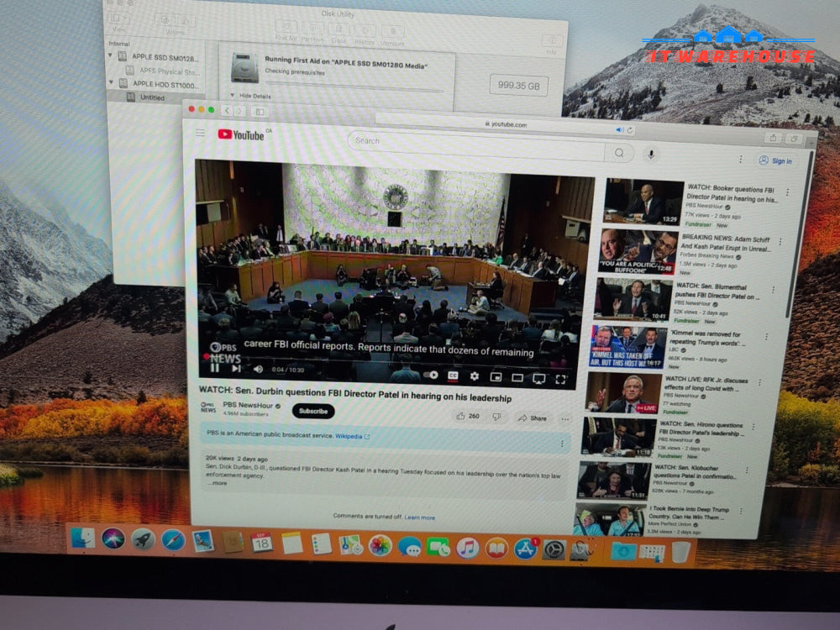This screenshot has width=840, height=630.
Task: Show Safari tab overview
Action: (795, 139)
